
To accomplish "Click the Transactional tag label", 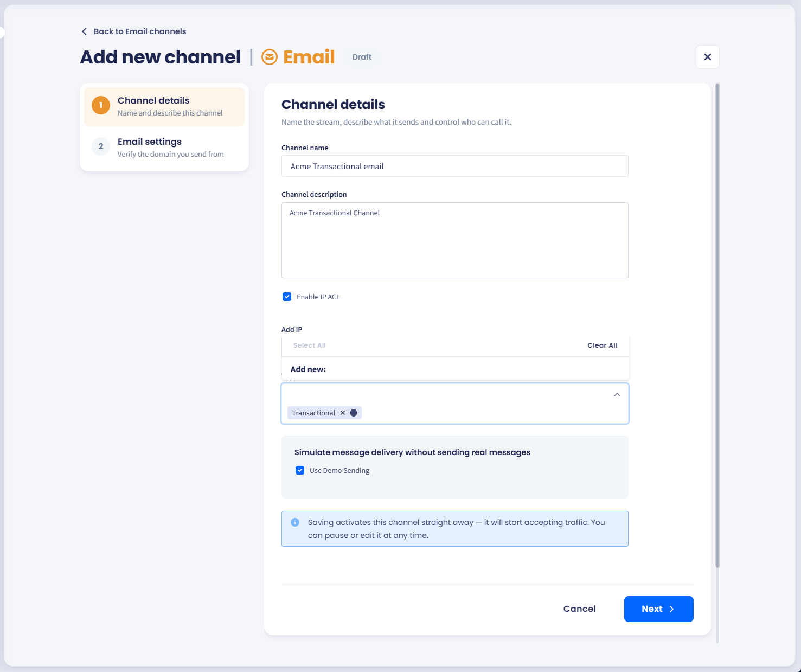I will pos(313,413).
